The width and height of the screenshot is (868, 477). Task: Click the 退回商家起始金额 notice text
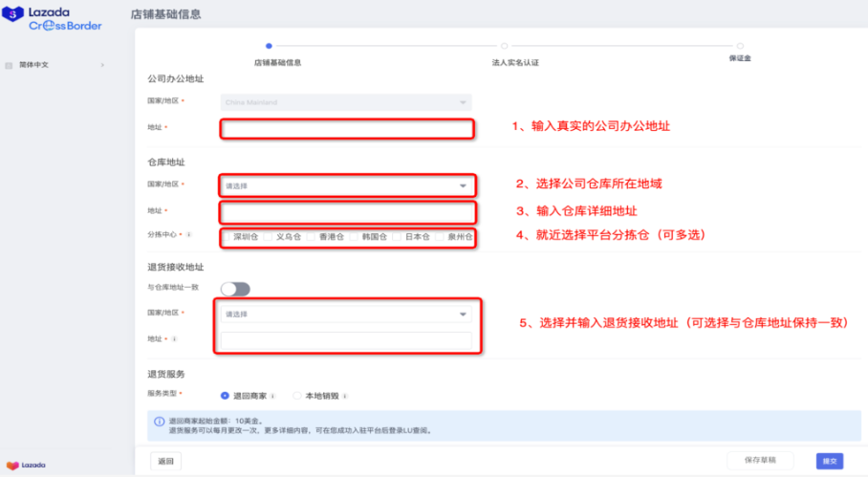click(x=216, y=422)
